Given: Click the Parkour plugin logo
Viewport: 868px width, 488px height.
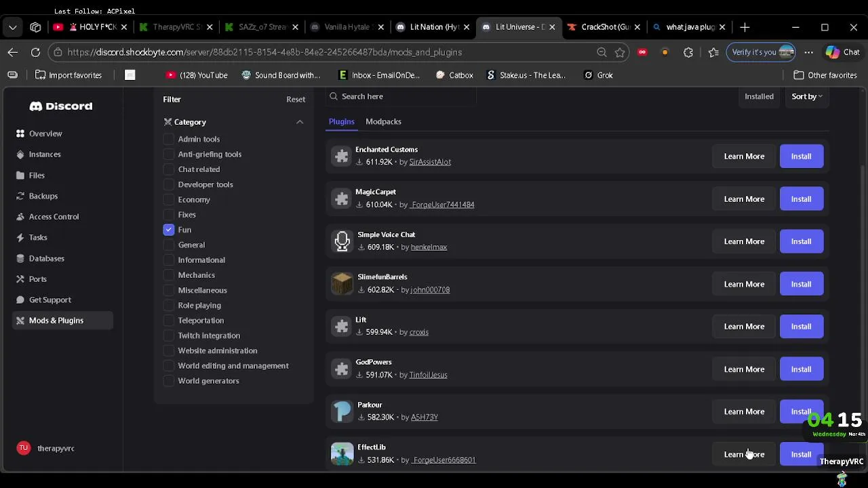Looking at the screenshot, I should click(342, 411).
